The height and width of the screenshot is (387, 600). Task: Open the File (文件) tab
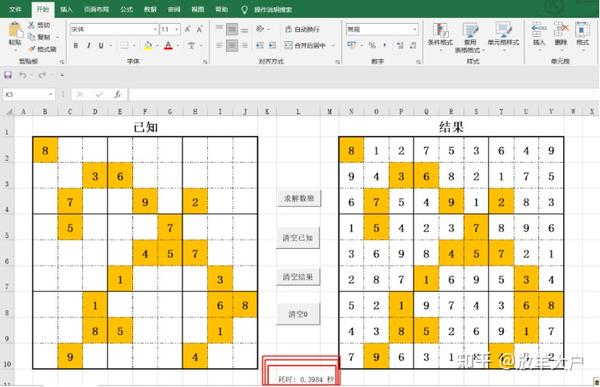(x=15, y=9)
